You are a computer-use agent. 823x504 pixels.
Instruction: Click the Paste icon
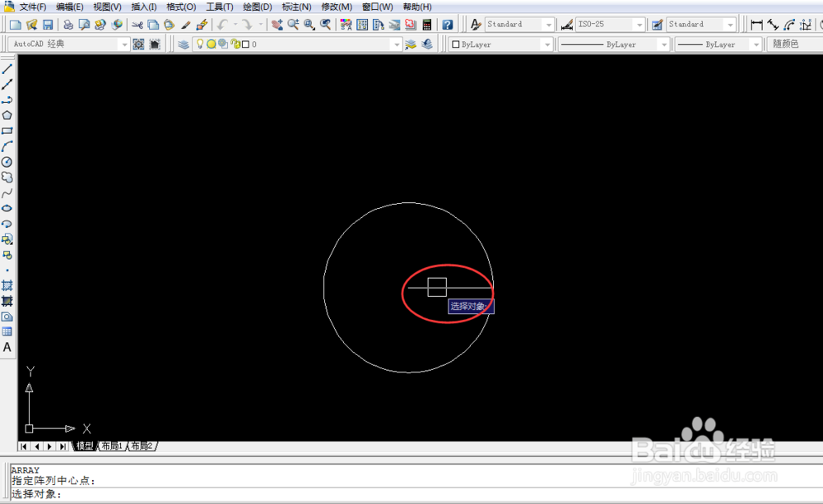[169, 25]
